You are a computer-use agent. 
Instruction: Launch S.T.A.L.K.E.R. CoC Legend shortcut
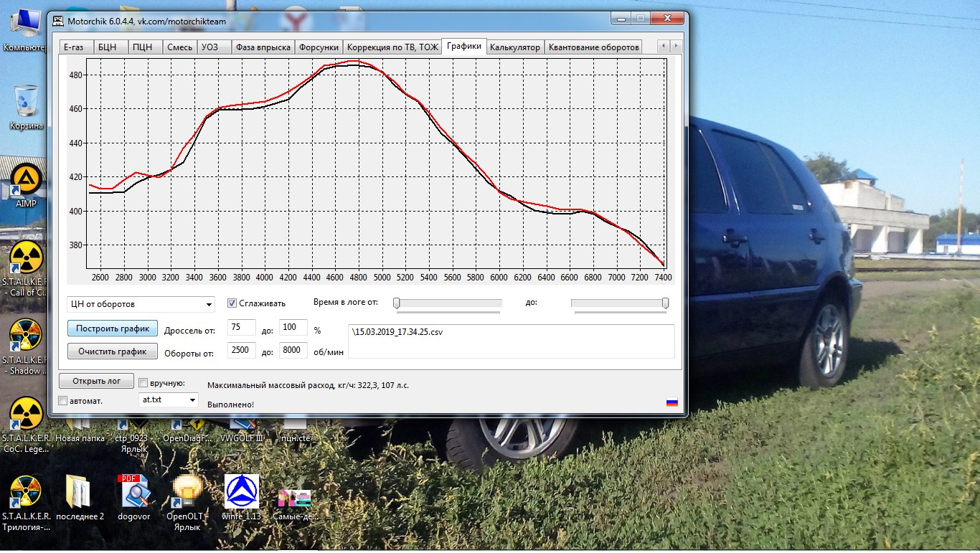coord(26,425)
